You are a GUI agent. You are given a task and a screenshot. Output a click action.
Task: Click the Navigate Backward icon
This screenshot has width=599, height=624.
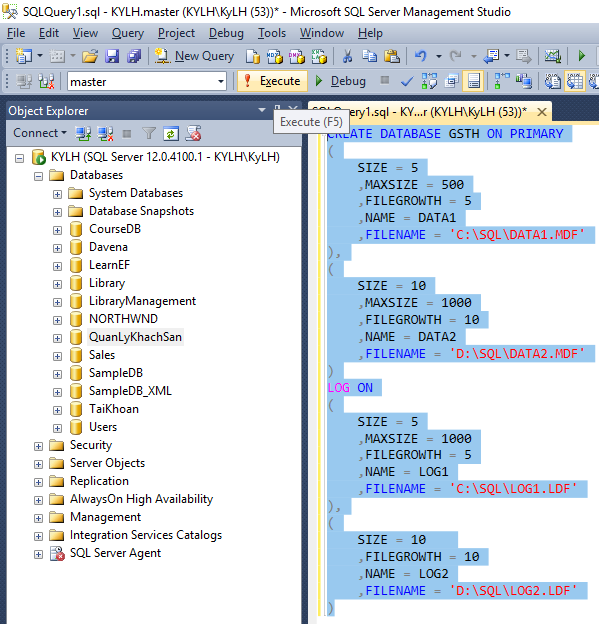(491, 56)
